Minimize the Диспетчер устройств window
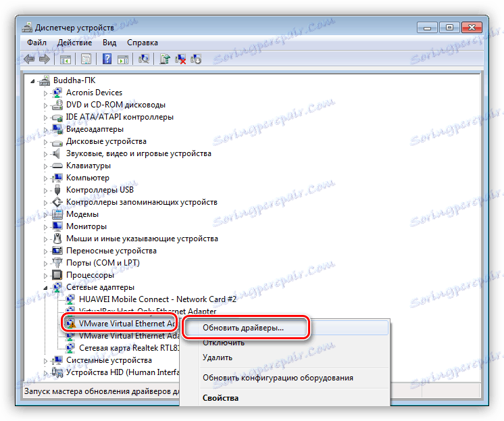Screen dimensions: 504x421 (x=427, y=28)
